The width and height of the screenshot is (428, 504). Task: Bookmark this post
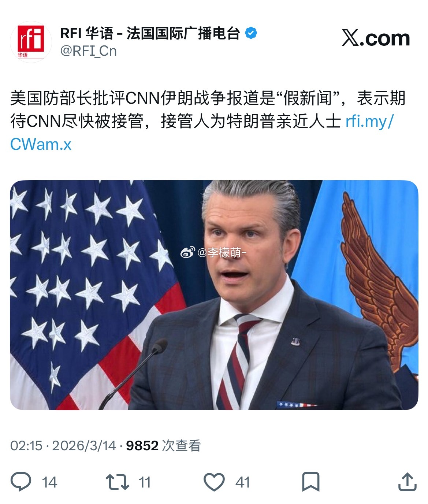tap(310, 482)
